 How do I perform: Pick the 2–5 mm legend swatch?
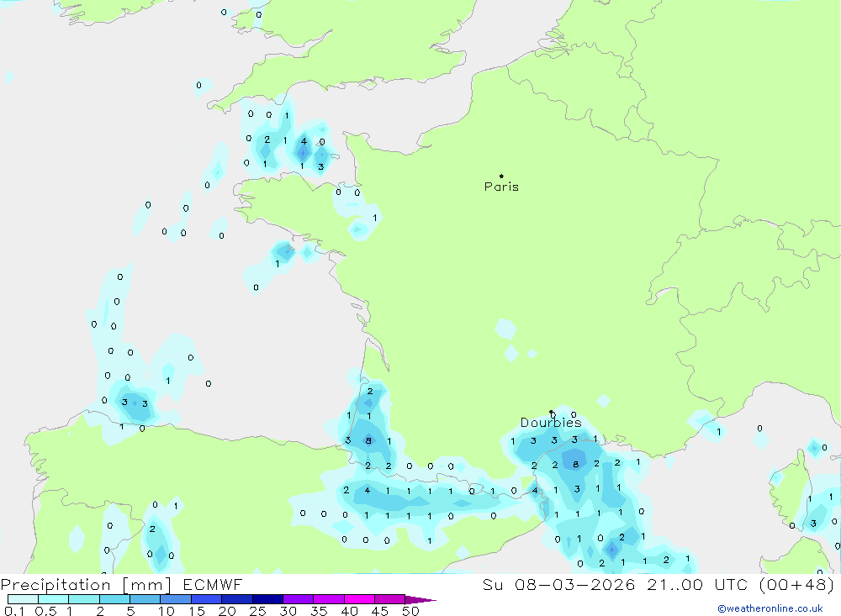[x=114, y=599]
